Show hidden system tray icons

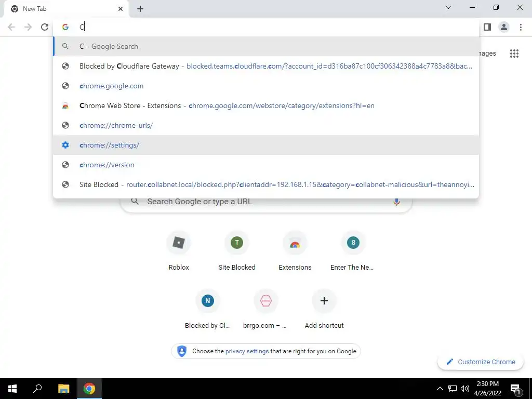click(x=440, y=389)
